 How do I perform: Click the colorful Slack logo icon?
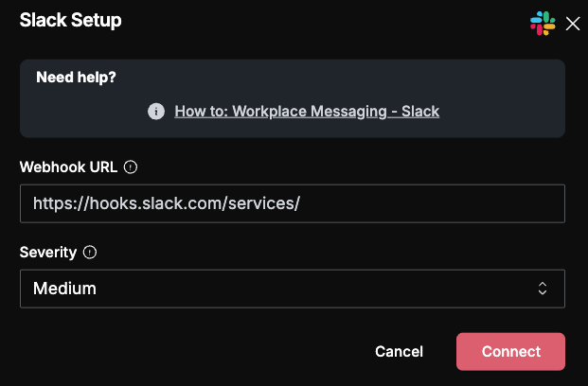click(x=543, y=24)
